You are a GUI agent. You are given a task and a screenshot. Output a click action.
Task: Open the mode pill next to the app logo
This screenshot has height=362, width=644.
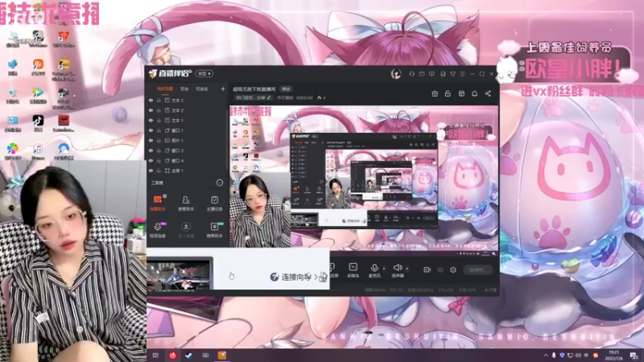(x=204, y=73)
